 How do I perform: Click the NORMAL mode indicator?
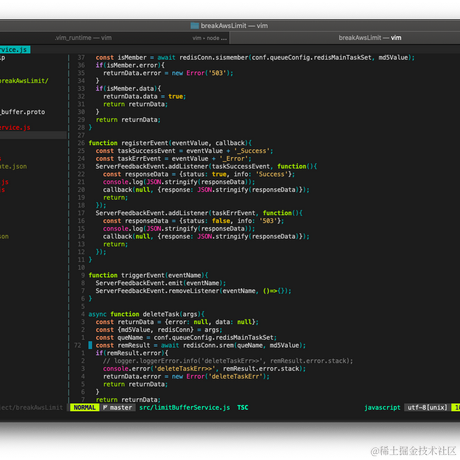point(85,407)
